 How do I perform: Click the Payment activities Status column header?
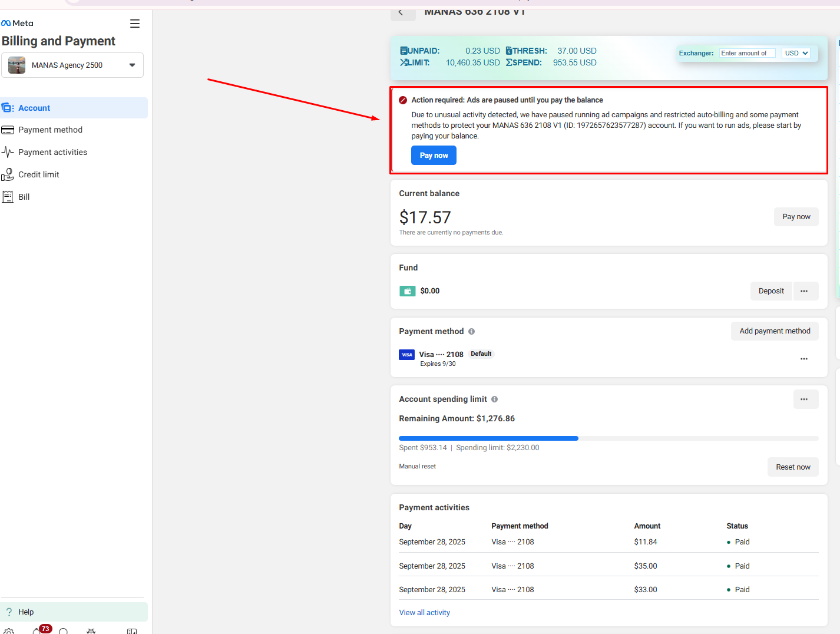[737, 526]
